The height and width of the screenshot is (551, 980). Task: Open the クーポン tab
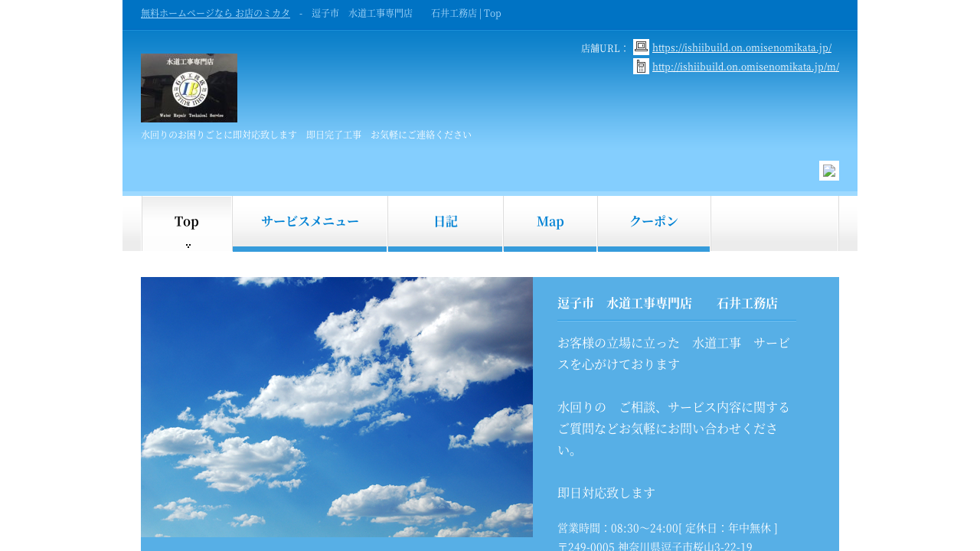(x=653, y=222)
